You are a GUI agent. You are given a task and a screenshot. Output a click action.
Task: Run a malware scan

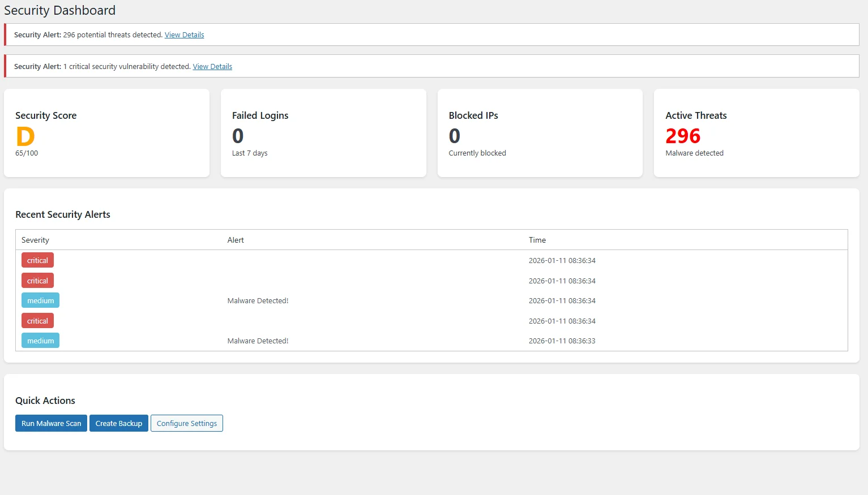[51, 423]
